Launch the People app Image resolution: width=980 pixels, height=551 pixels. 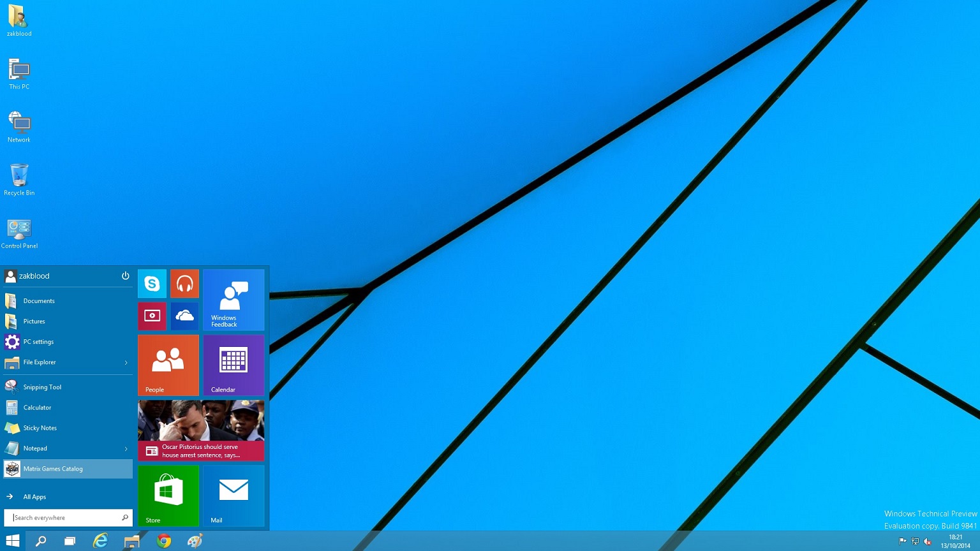pyautogui.click(x=168, y=365)
